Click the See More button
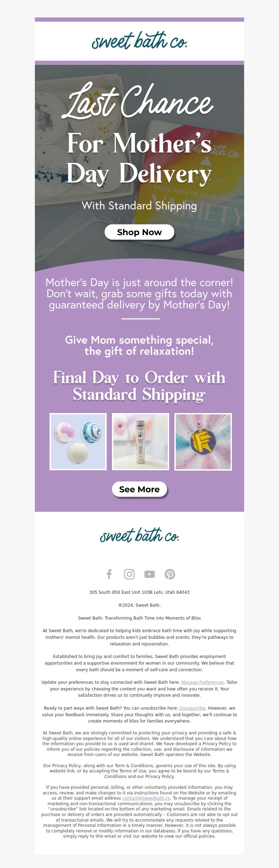Viewport: 279px width, 868px height. coord(139,489)
